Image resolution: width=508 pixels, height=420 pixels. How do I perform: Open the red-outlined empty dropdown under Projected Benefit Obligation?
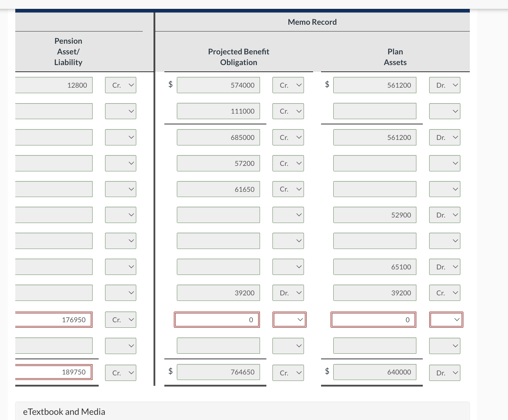289,320
